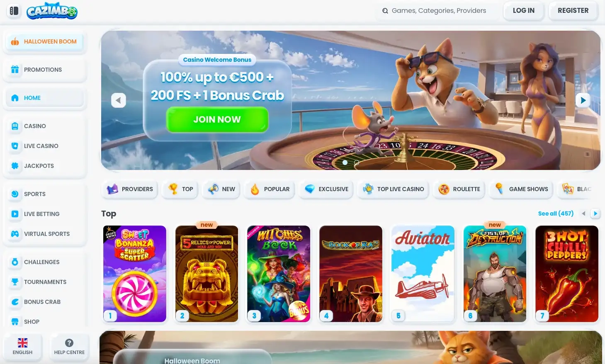Image resolution: width=605 pixels, height=364 pixels.
Task: Open the Help Centre question mark icon
Action: click(x=69, y=343)
